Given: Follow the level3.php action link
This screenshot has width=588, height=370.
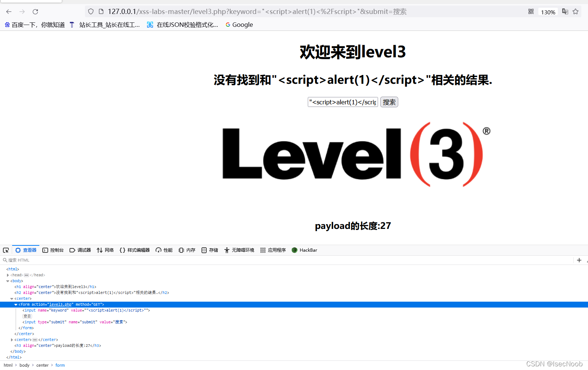Looking at the screenshot, I should tap(60, 305).
